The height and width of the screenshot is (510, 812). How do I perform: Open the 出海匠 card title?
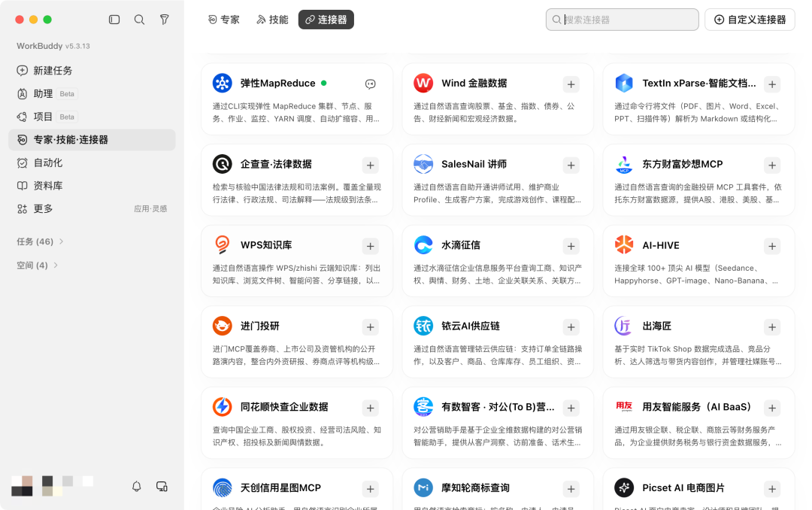tap(656, 326)
